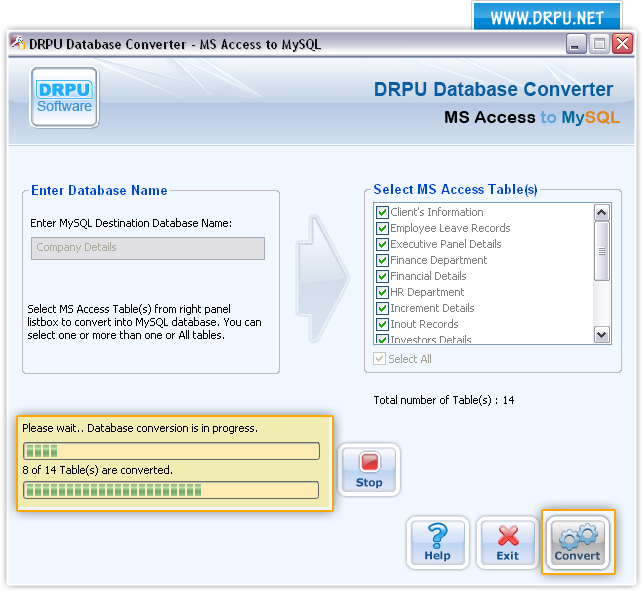Toggle Executive Panel Details checkbox

pos(382,244)
